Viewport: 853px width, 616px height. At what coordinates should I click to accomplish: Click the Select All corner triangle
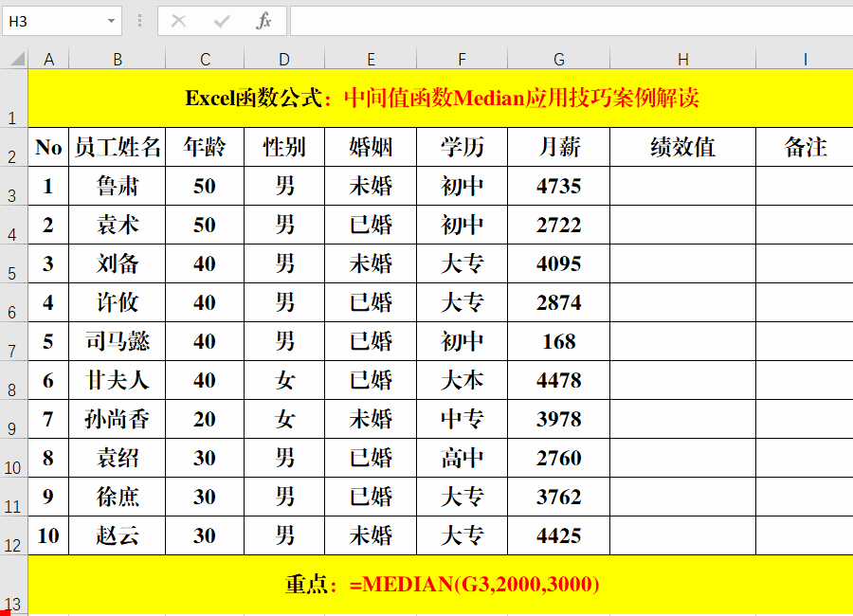click(x=18, y=58)
